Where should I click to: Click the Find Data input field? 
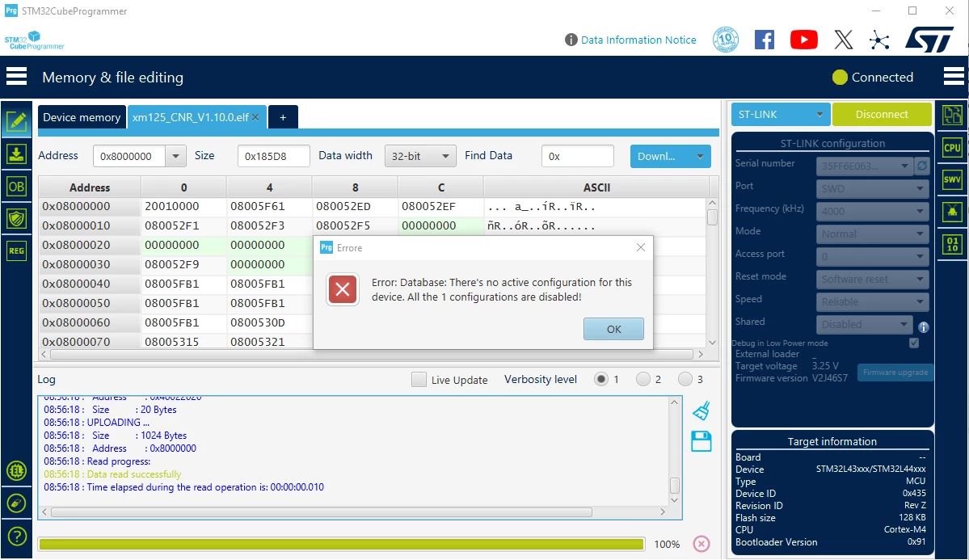[x=577, y=157]
